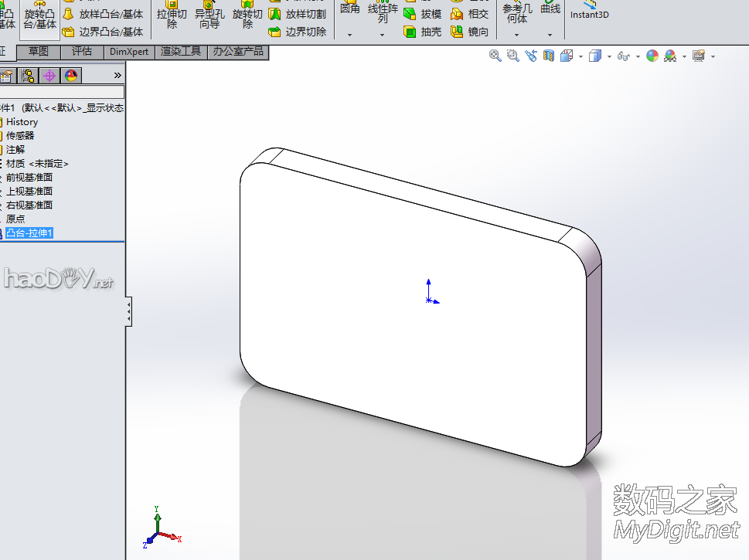Select the Zoom to Area magnifier icon
The image size is (749, 560).
(x=512, y=56)
